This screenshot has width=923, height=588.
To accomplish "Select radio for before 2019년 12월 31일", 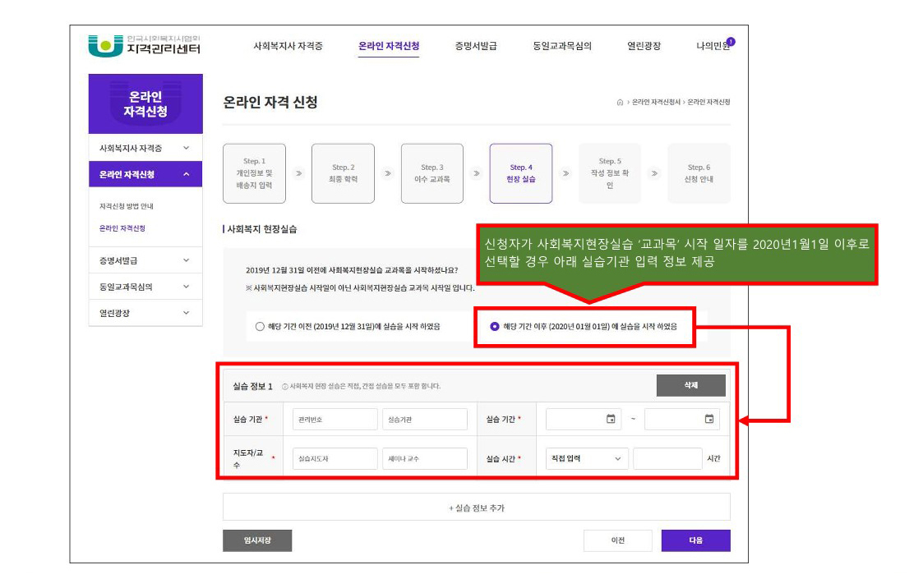I will [x=260, y=326].
